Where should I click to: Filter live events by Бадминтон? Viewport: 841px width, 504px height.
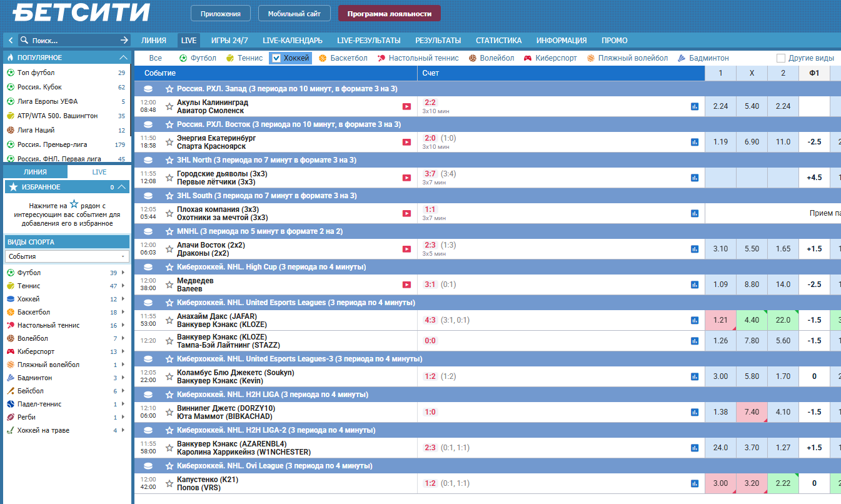tap(703, 58)
